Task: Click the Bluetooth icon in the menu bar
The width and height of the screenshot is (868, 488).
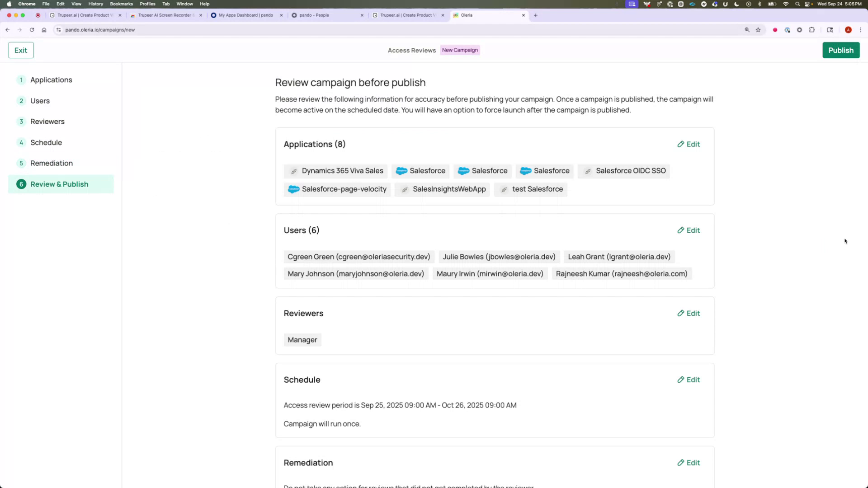Action: coord(759,4)
